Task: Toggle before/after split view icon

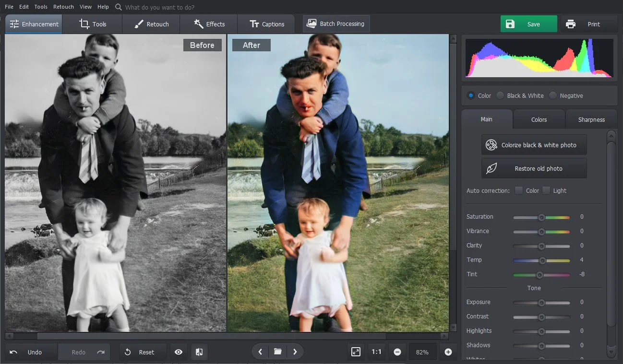Action: tap(199, 352)
